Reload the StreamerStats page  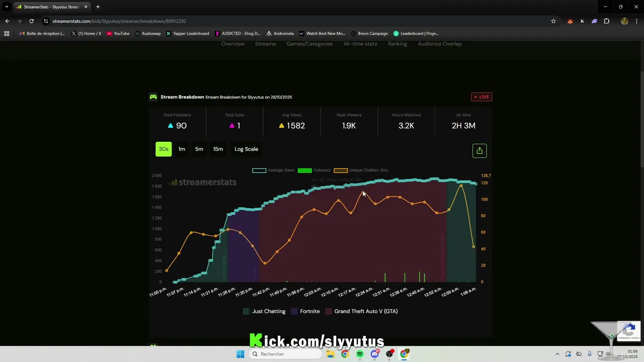point(31,21)
